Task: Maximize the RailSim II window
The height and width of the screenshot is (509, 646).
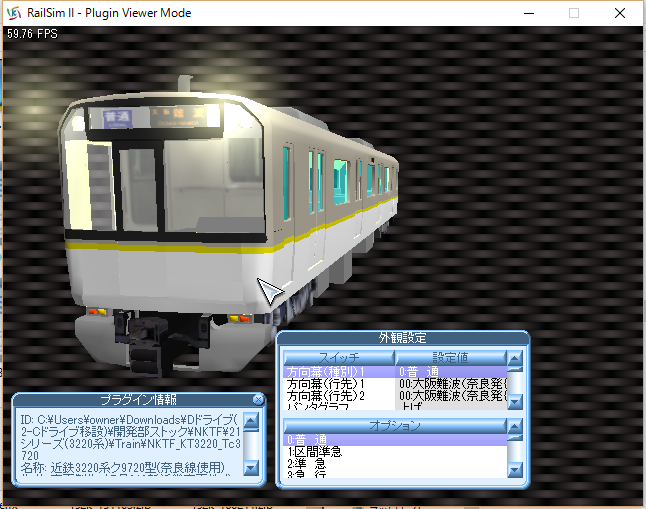Action: point(574,13)
